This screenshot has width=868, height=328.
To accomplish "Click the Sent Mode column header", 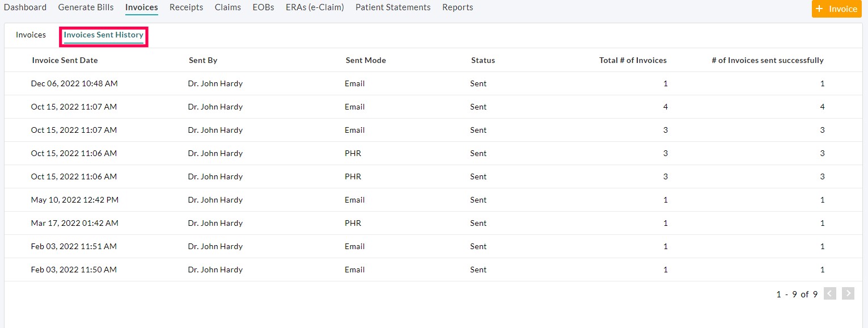I will click(365, 60).
